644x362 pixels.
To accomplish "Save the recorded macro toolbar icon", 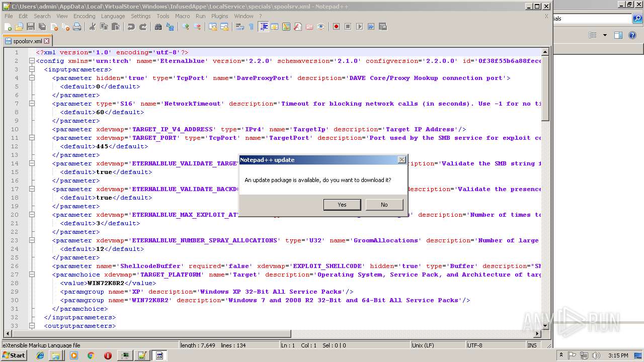I will (383, 27).
